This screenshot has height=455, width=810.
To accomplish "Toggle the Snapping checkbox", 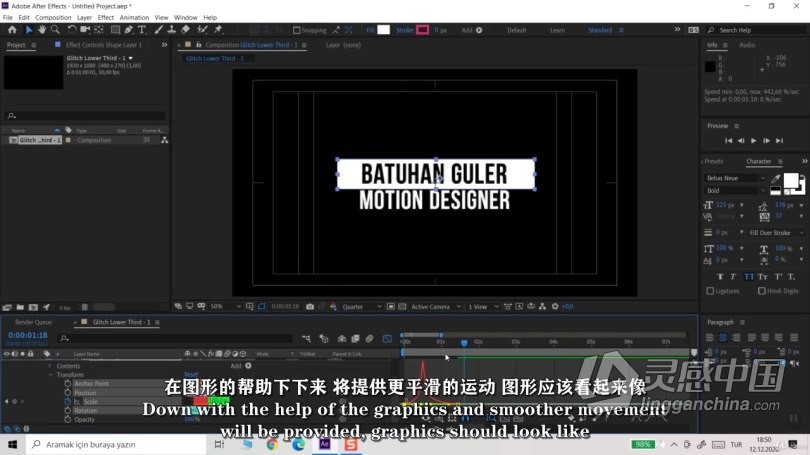I will 297,30.
